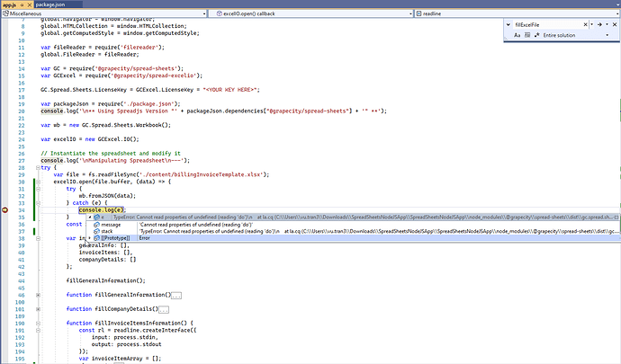Click the readline member icon
The height and width of the screenshot is (364, 621).
(x=418, y=13)
